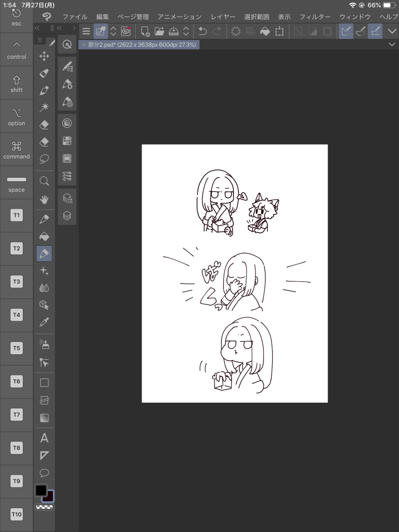Toggle the option modifier key
The image size is (399, 532).
pos(16,116)
